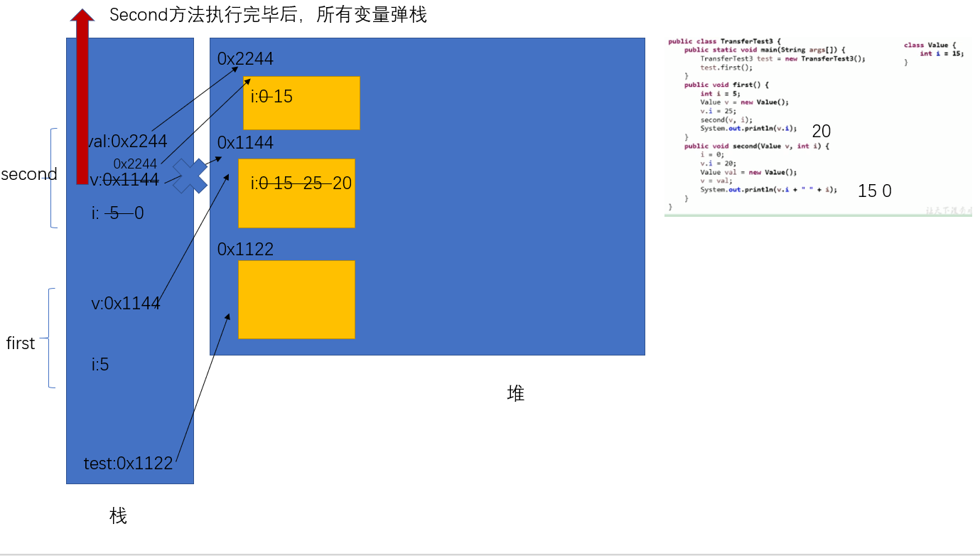Click the "first" frame label
This screenshot has height=556, width=980.
pos(21,343)
